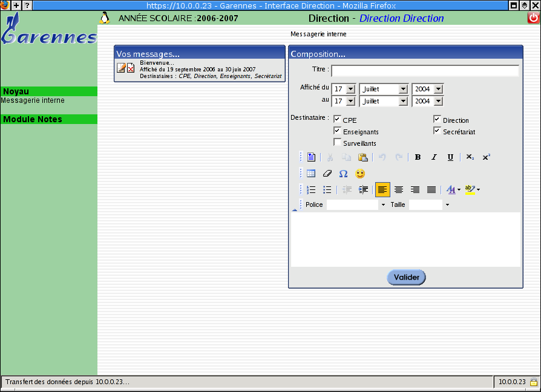Apply underline formatting
This screenshot has height=392, width=541.
(x=450, y=157)
